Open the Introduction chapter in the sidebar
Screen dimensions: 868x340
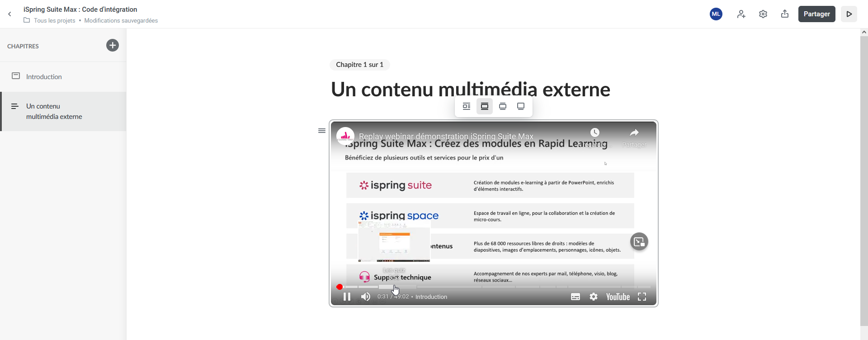coord(44,77)
